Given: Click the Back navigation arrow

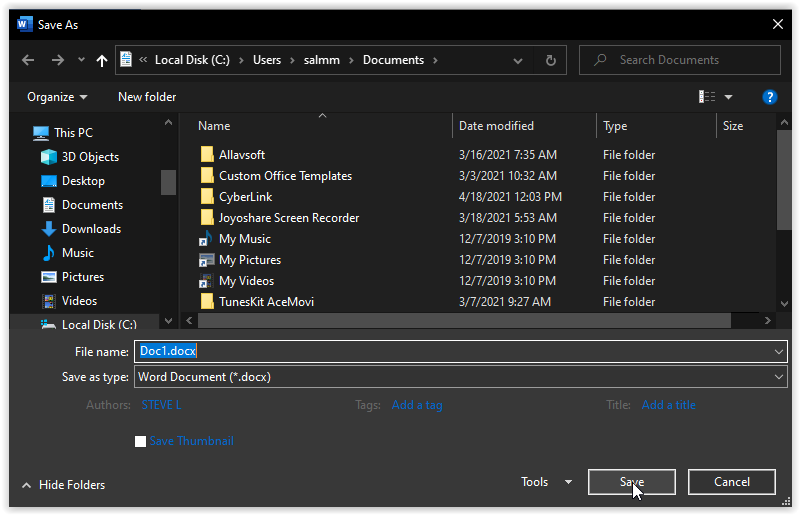Looking at the screenshot, I should [28, 60].
